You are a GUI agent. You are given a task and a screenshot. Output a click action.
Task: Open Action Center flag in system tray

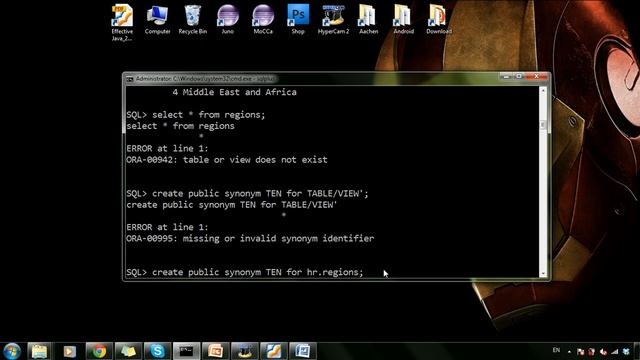click(x=580, y=351)
